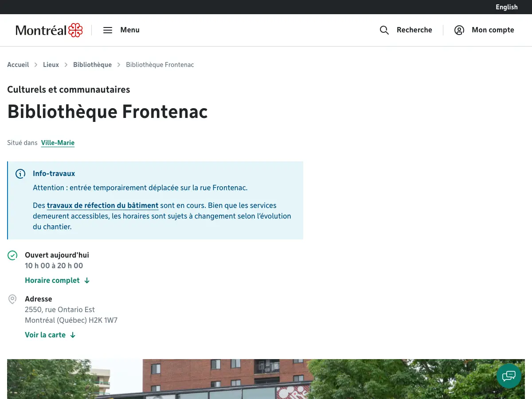This screenshot has width=532, height=399.
Task: Click the Info-travaux information icon
Action: (20, 174)
